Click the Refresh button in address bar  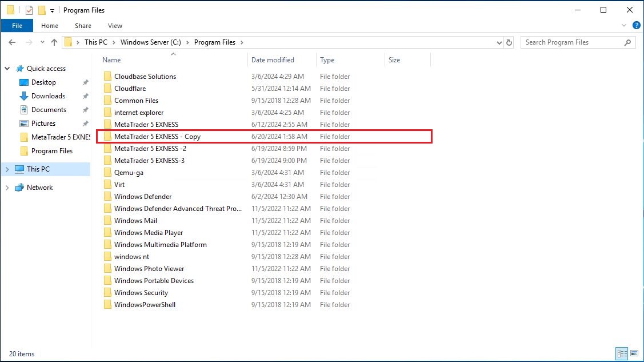[509, 42]
